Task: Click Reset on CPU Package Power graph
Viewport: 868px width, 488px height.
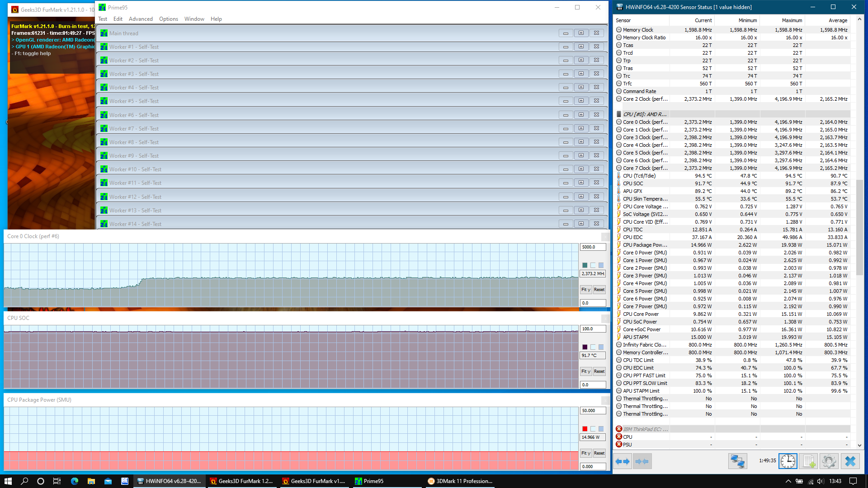Action: tap(599, 453)
